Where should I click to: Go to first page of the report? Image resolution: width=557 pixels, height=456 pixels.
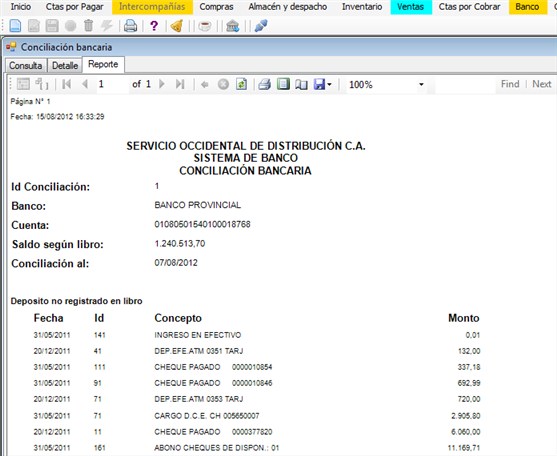click(x=66, y=84)
